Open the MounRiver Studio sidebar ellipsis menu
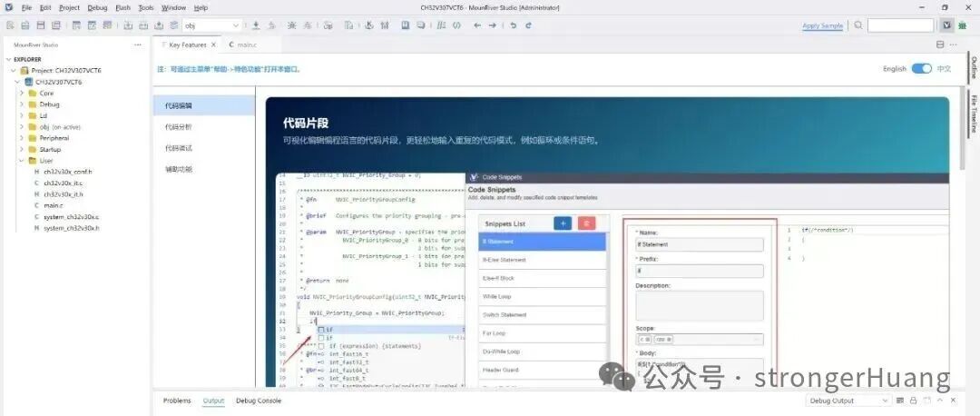 point(138,45)
